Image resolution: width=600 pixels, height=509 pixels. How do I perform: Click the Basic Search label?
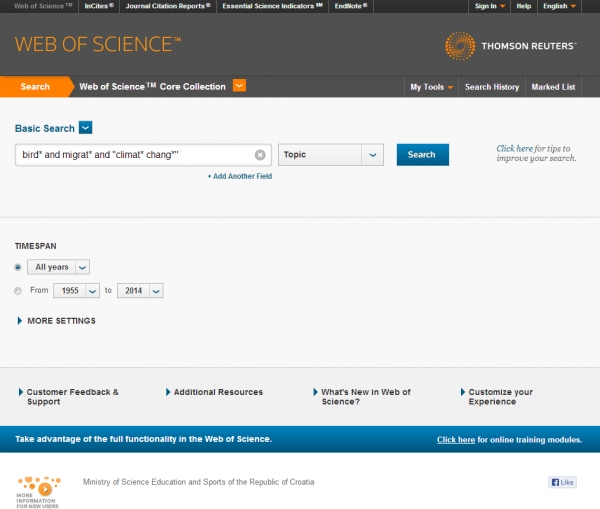tap(45, 128)
